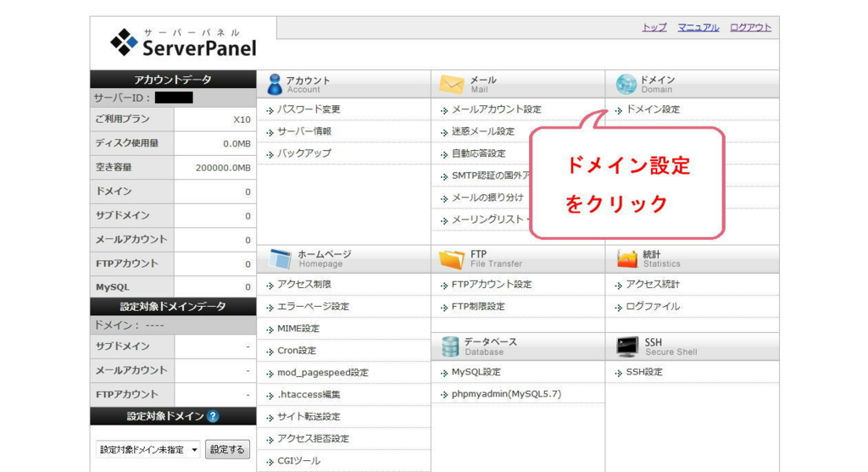The image size is (868, 472).
Task: Open アクセス拒否設定
Action: (313, 439)
